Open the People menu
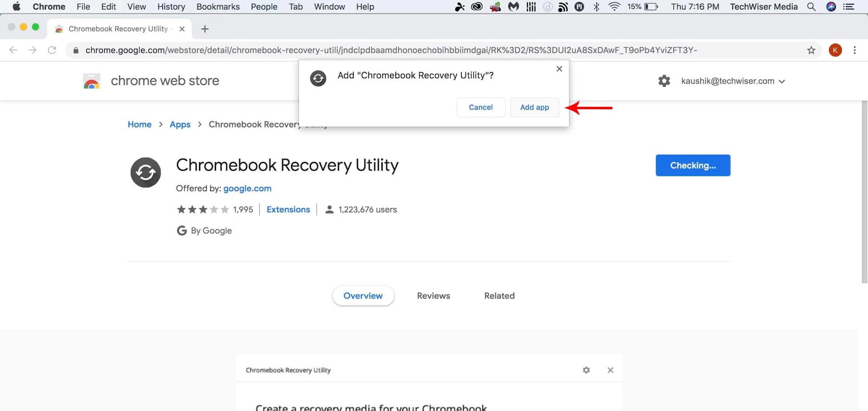The image size is (868, 411). (x=264, y=7)
